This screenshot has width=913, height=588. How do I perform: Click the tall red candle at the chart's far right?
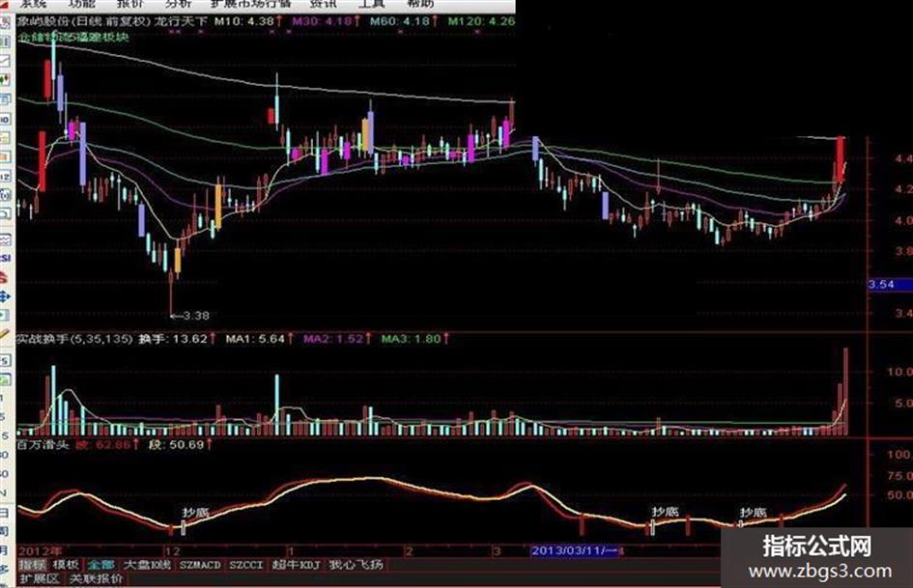click(x=841, y=159)
